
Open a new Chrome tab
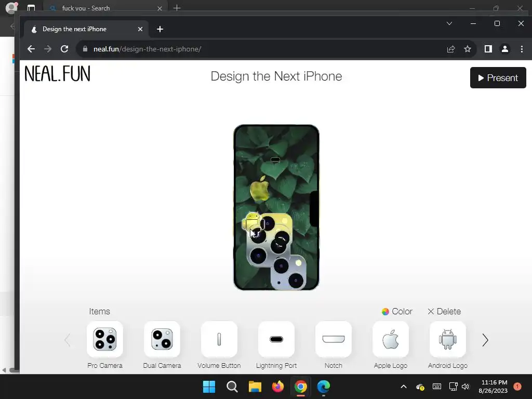[160, 29]
